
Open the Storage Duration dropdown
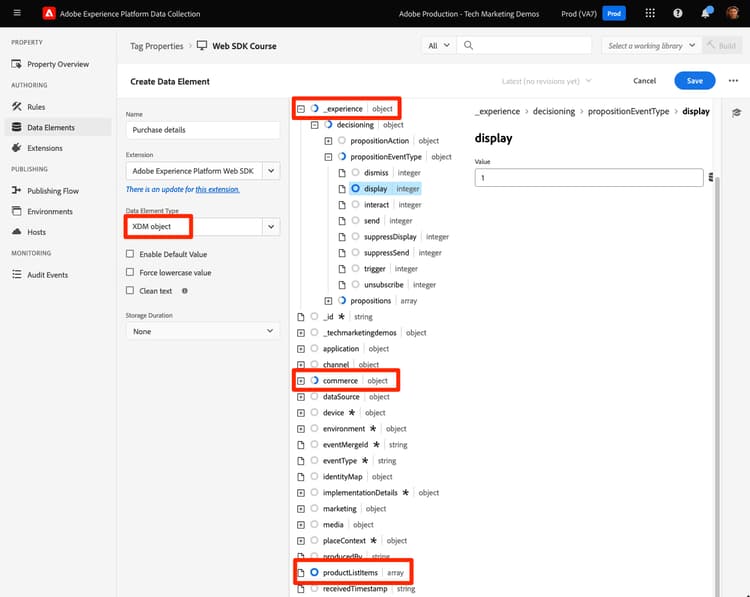(x=203, y=331)
